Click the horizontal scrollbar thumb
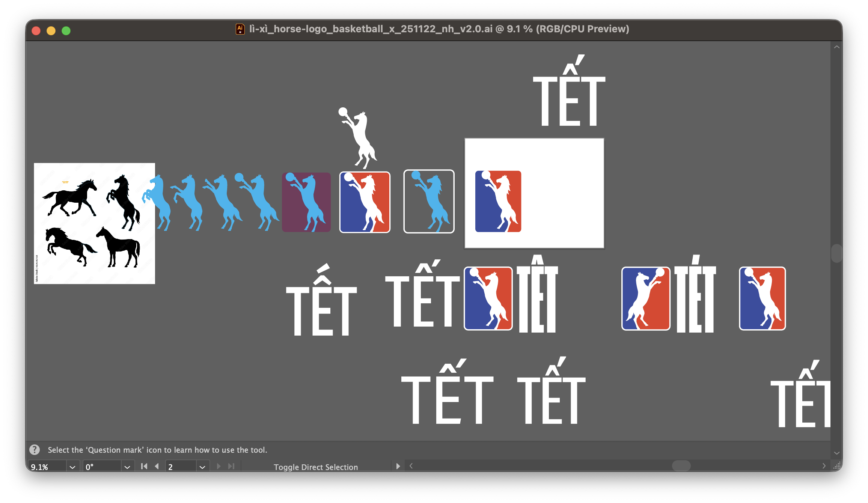 click(681, 466)
